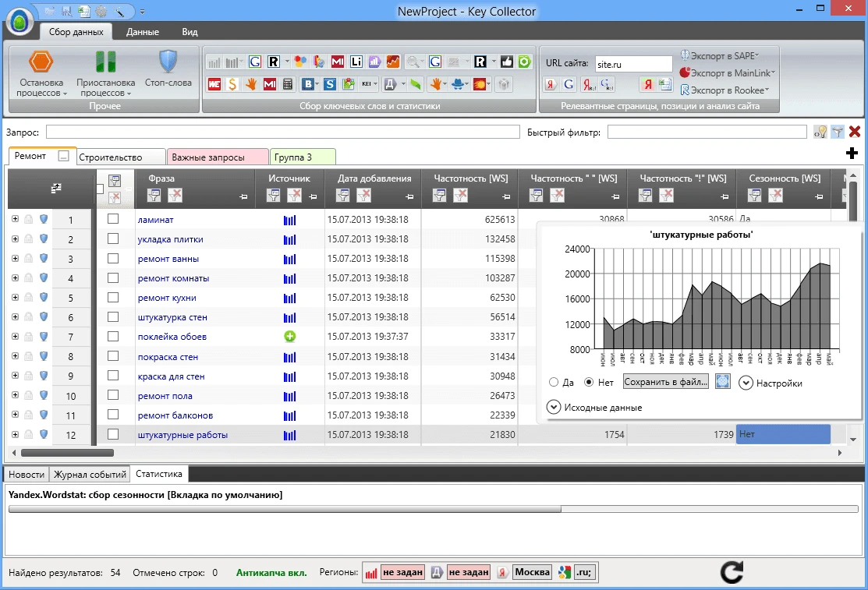
Task: Expand Исходные данные in chart popup
Action: coord(554,407)
